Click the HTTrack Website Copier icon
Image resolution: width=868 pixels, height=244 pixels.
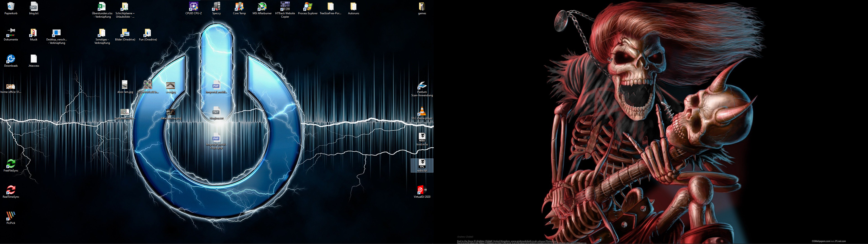[285, 6]
